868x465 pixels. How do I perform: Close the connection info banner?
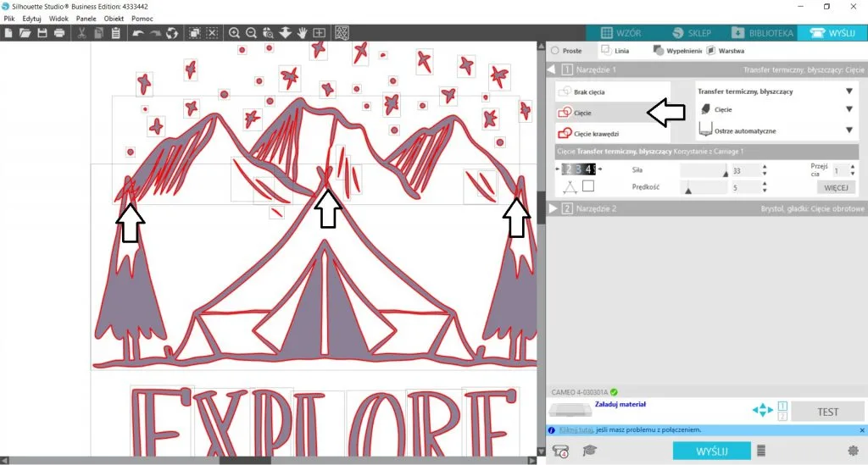pos(862,429)
